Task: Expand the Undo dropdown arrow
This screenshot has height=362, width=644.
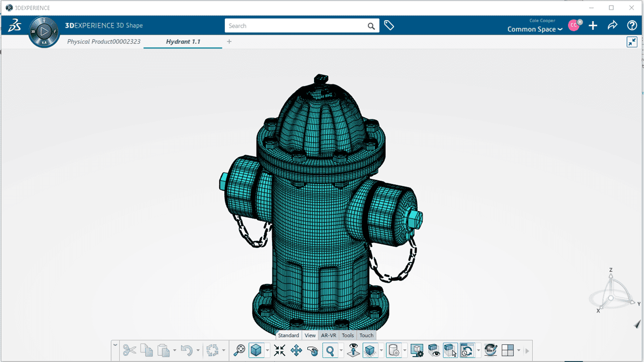Action: (198, 350)
